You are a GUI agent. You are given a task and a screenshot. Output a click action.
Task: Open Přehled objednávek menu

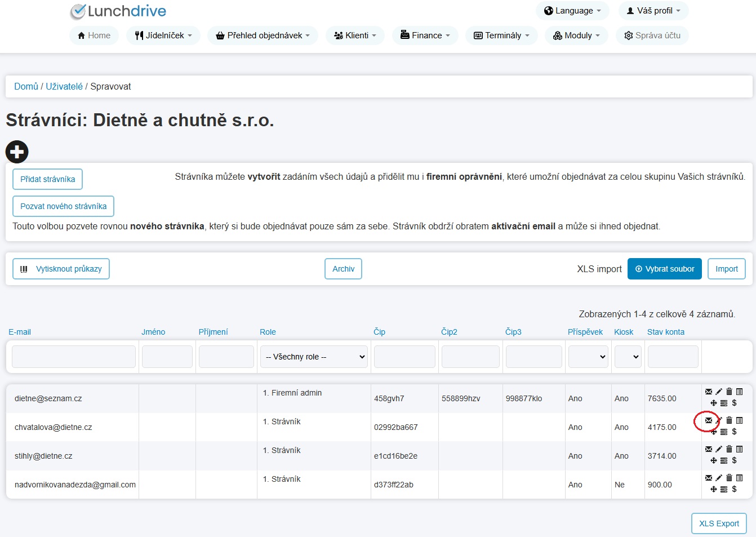pos(263,35)
